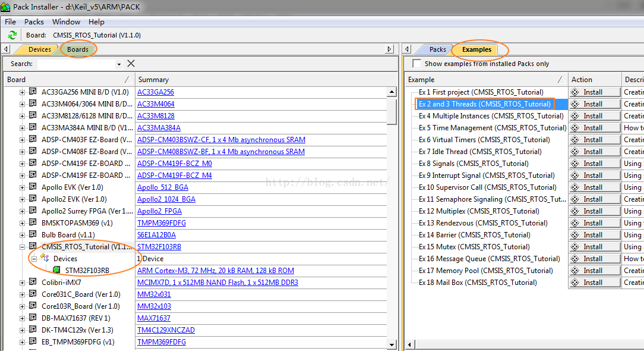
Task: Open the ADSP-CM419F-BCZ_M0 summary link
Action: click(x=174, y=164)
